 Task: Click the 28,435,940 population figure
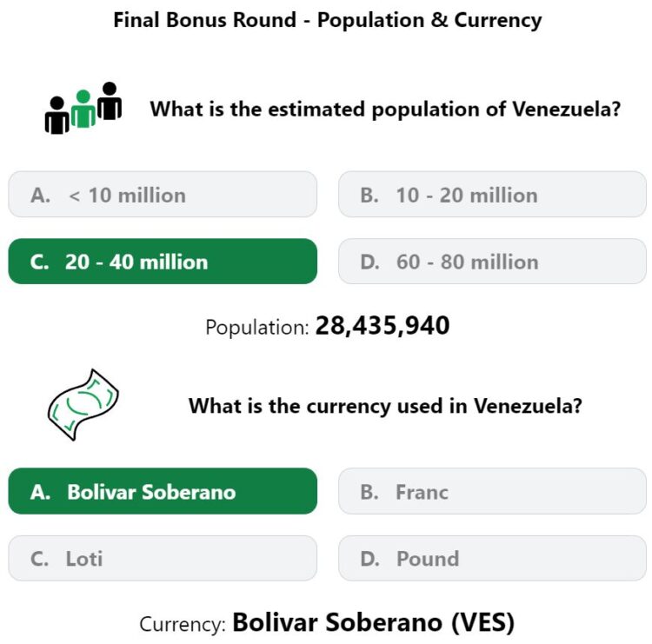point(383,326)
